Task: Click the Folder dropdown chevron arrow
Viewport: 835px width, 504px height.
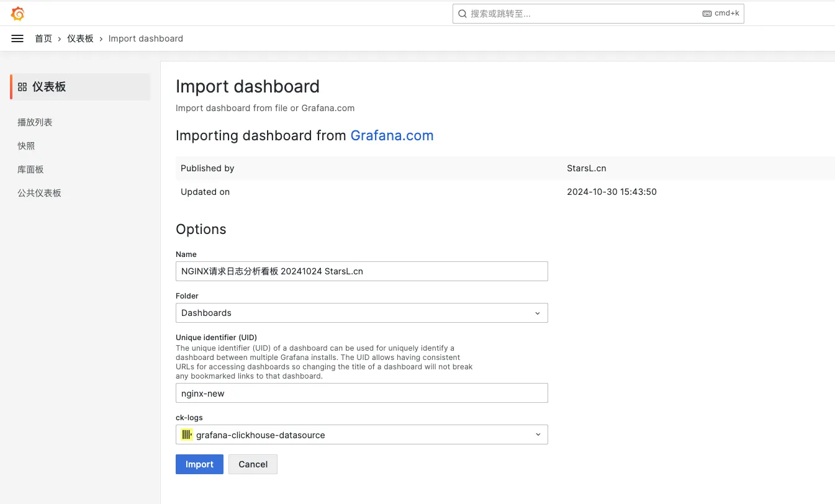Action: tap(538, 313)
